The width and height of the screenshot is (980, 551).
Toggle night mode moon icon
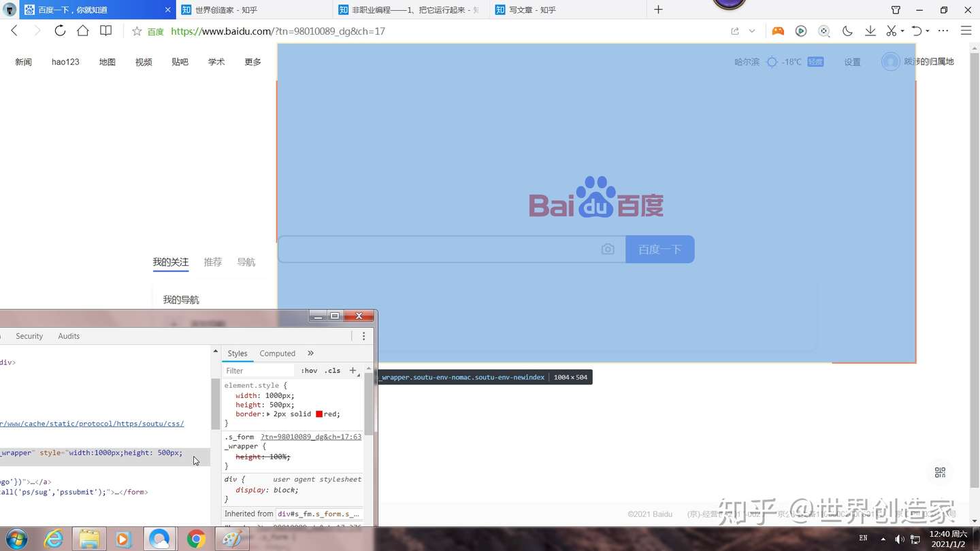click(x=847, y=31)
